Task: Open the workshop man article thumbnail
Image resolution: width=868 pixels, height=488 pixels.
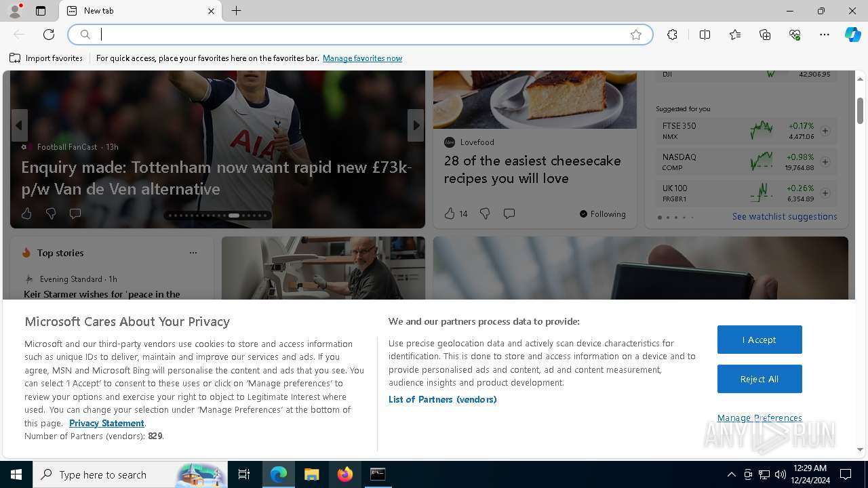Action: (x=323, y=268)
